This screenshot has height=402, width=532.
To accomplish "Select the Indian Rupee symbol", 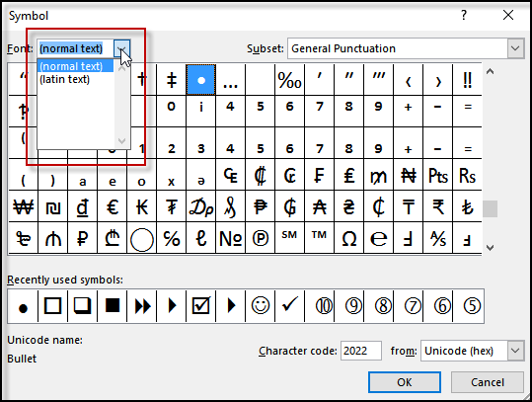I will point(437,206).
